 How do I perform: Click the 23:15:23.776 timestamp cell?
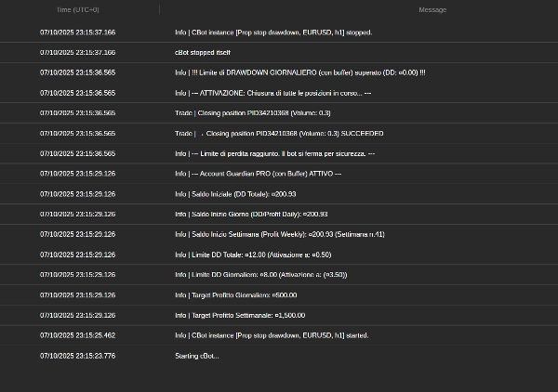click(x=78, y=356)
